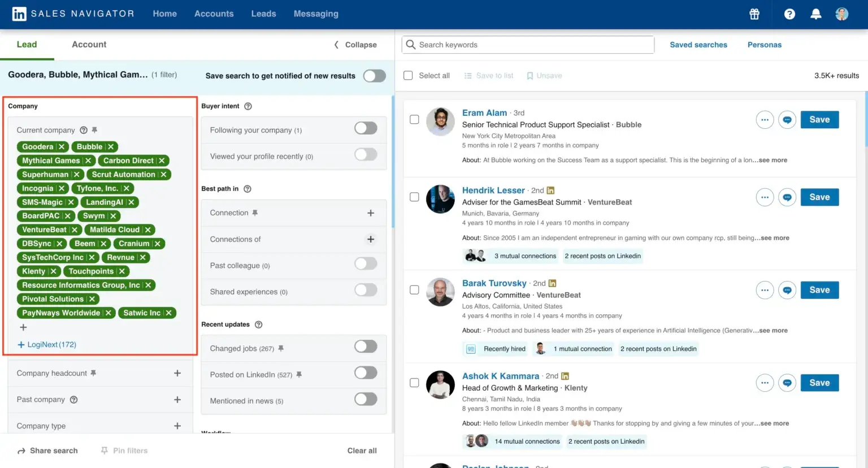Screen dimensions: 868x468
Task: Toggle save search notifications switch
Action: tap(374, 76)
